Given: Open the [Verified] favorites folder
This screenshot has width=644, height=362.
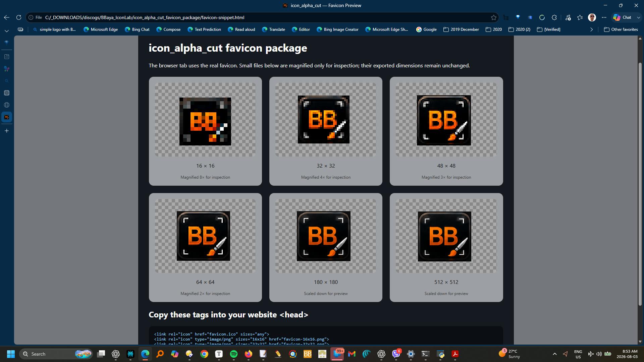Looking at the screenshot, I should (549, 29).
